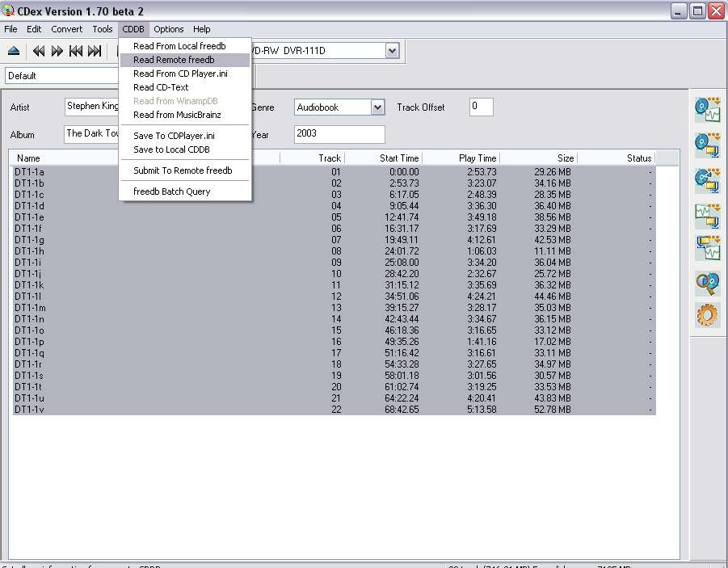Select Read Remote freedb menu entry
Viewport: 728px width, 568px height.
(x=185, y=60)
